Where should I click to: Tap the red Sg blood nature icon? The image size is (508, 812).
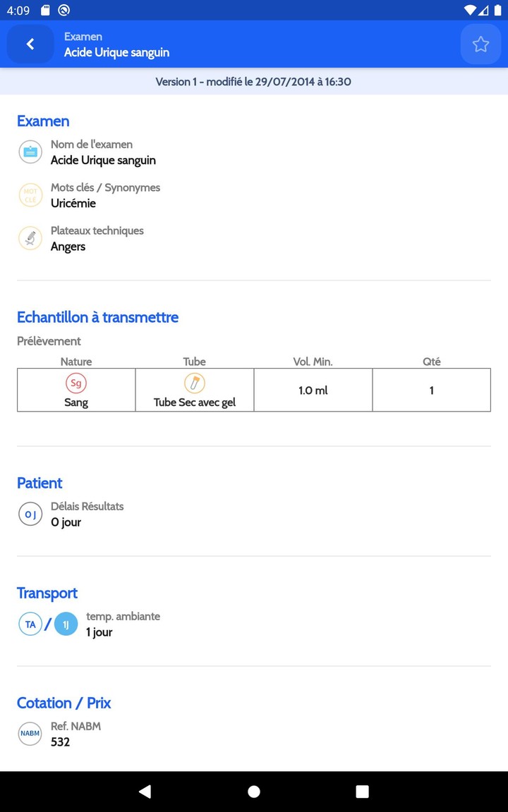(x=75, y=383)
